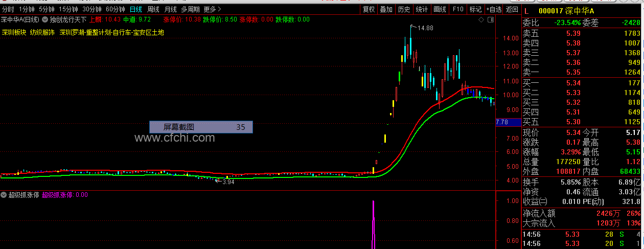Switch to the 60分钟 period tab

116,9
